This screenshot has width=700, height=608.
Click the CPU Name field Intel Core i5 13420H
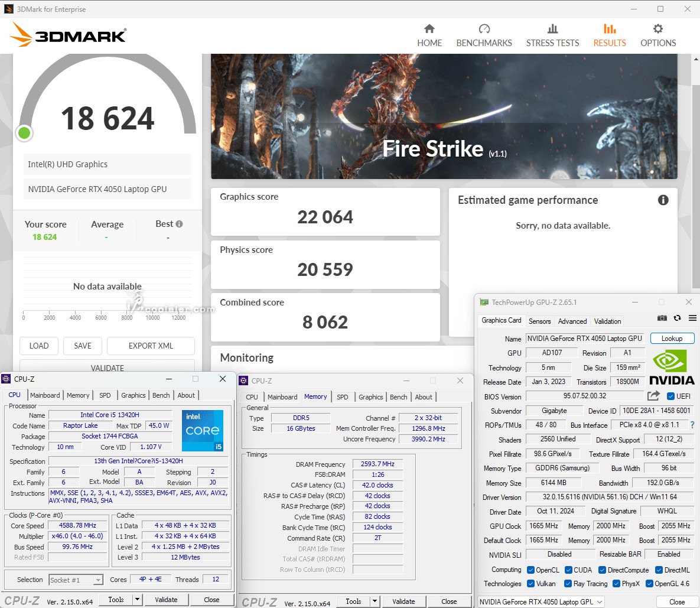click(x=110, y=415)
